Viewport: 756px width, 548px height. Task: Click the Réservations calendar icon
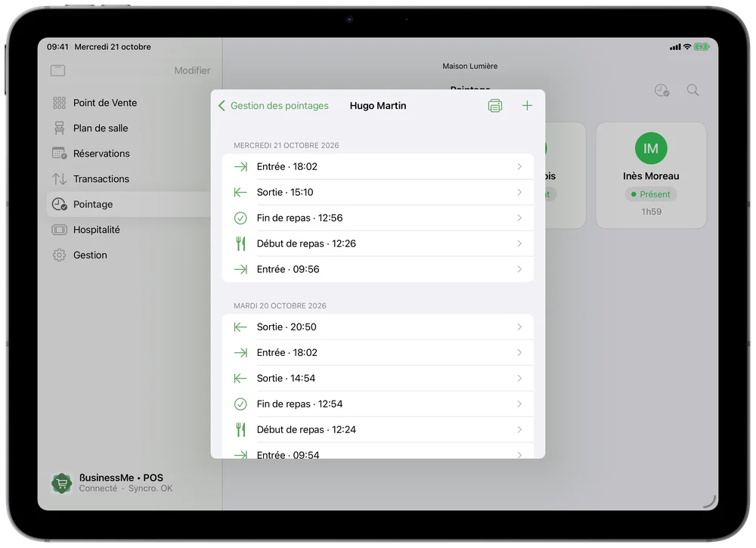pyautogui.click(x=59, y=153)
